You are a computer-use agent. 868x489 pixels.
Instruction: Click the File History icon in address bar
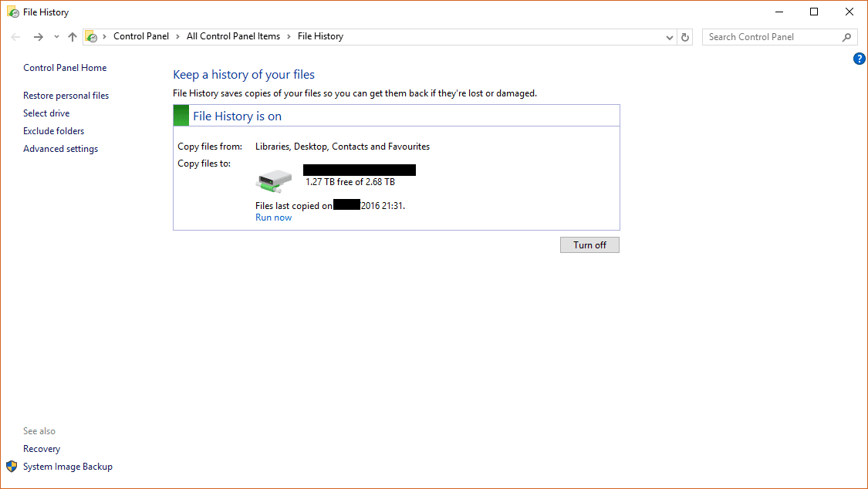92,36
